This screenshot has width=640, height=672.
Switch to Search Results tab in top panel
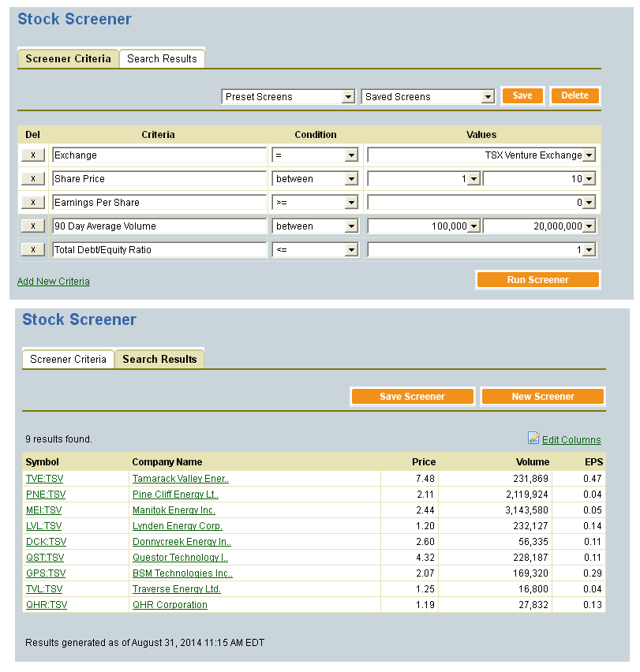(x=162, y=58)
